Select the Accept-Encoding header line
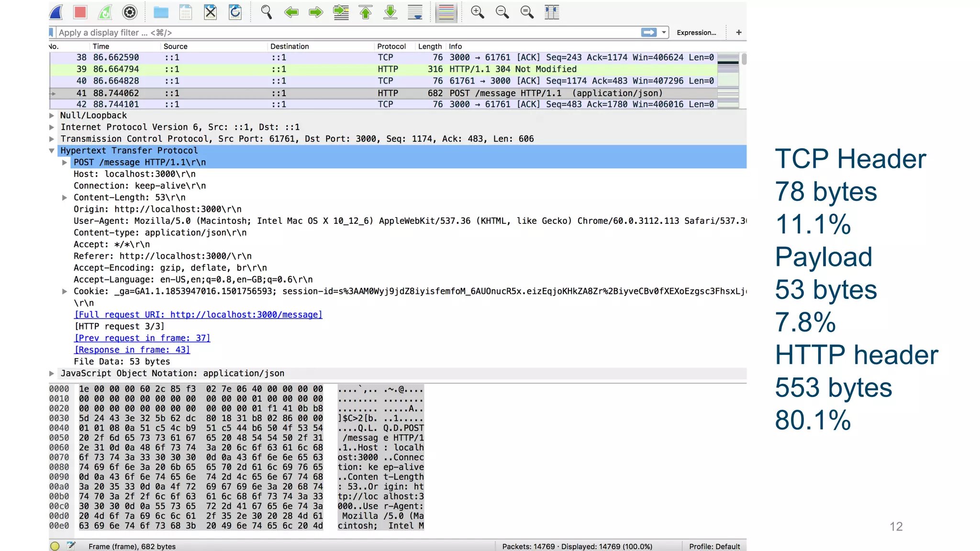Viewport: 980px width, 551px height. tap(170, 268)
